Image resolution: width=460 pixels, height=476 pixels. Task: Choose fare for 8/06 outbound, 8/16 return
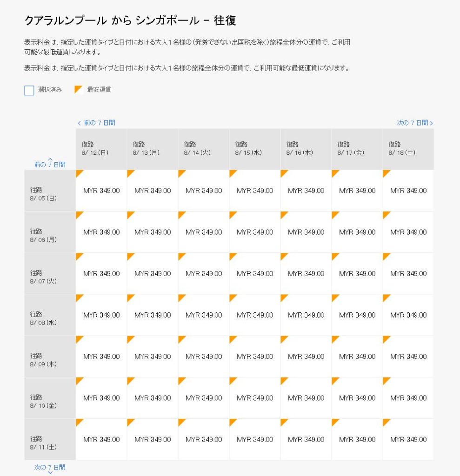click(x=306, y=232)
